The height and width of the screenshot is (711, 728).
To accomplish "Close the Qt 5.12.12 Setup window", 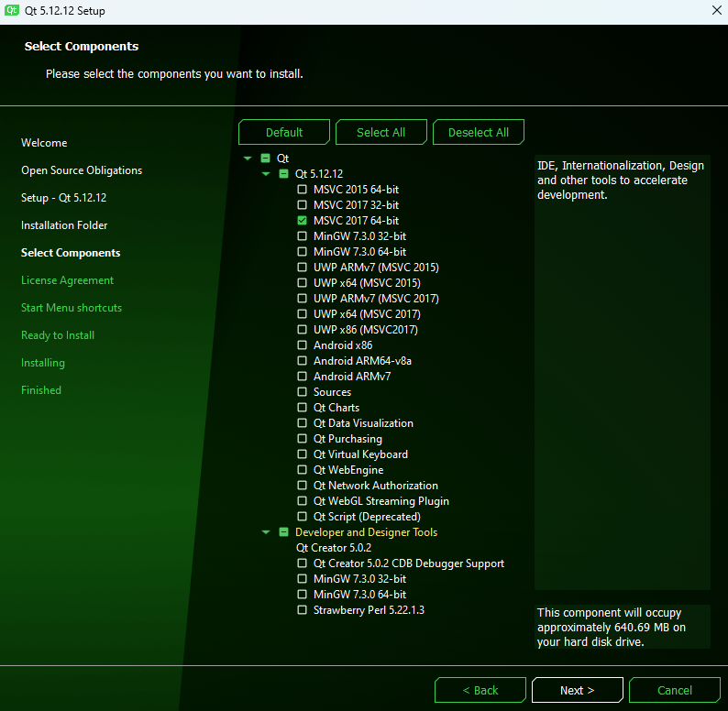I will click(716, 10).
